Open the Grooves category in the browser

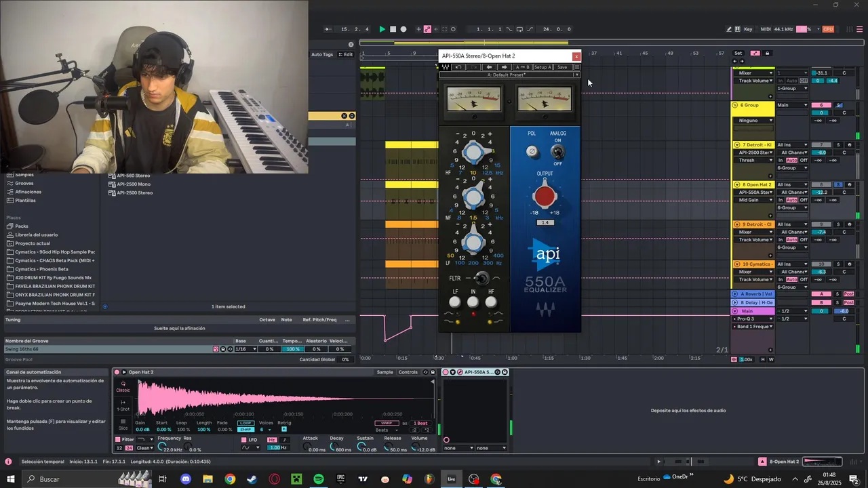24,183
